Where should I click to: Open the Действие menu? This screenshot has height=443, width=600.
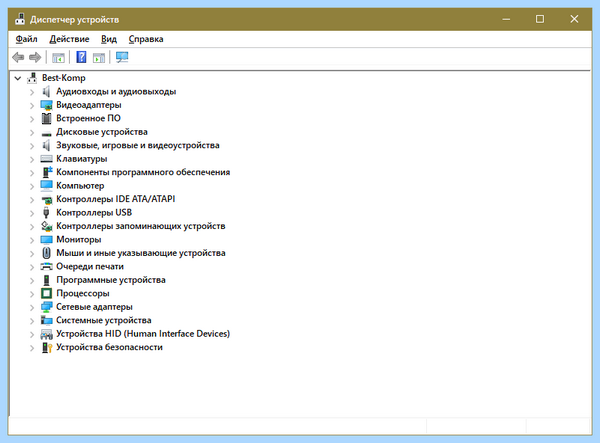click(69, 39)
